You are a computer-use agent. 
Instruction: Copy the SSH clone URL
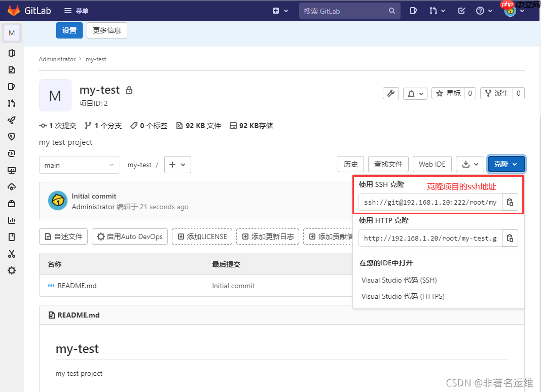[x=510, y=202]
